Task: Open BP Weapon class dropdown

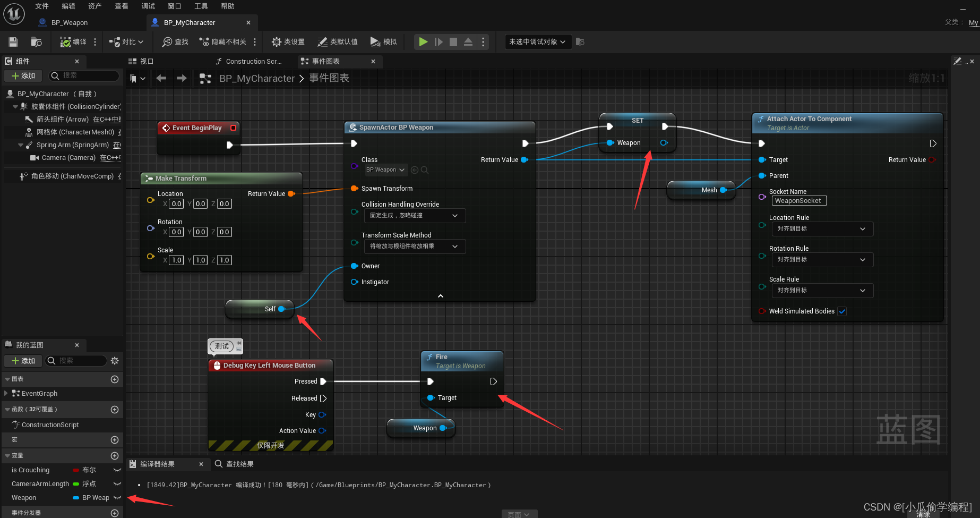Action: click(385, 170)
